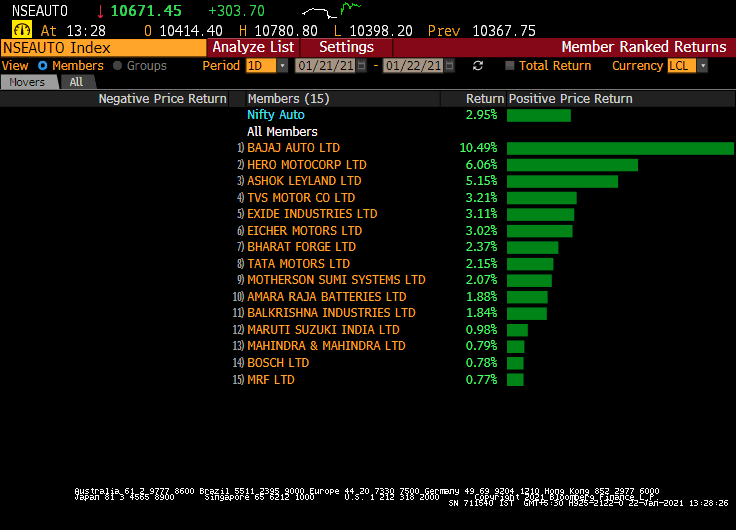
Task: Open HERO MOTOCORP LTD member row
Action: click(x=306, y=165)
